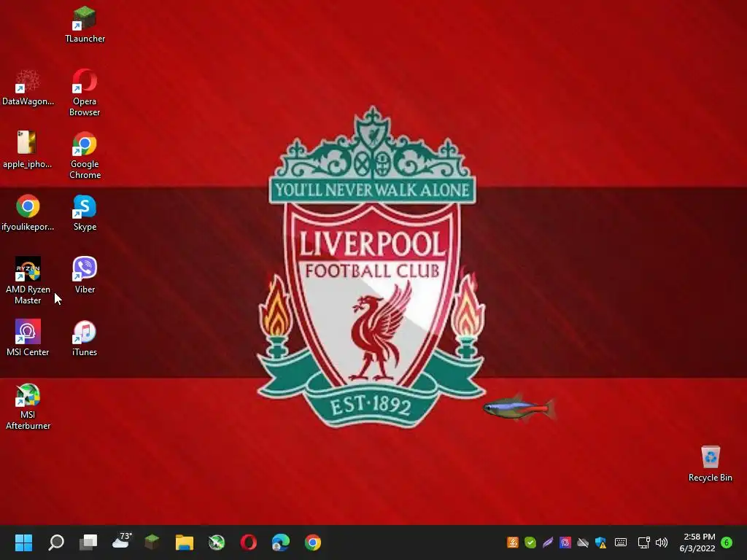Click the green checkmark tray icon

point(530,542)
